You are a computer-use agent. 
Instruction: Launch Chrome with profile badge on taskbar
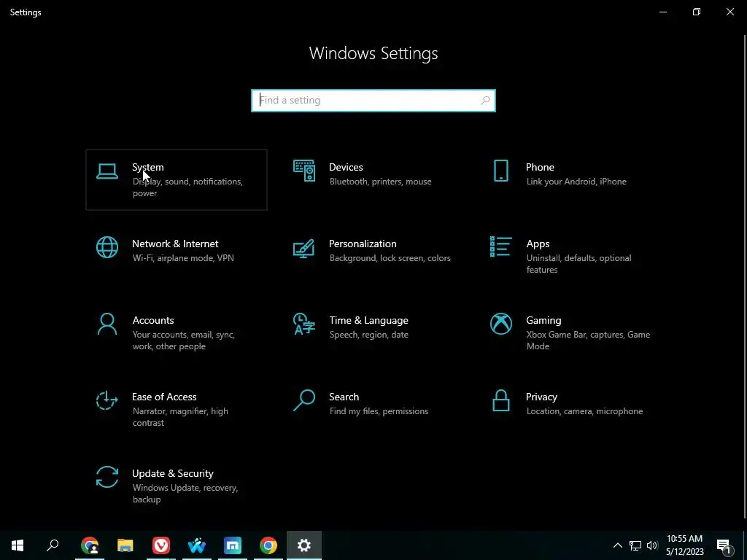tap(90, 545)
